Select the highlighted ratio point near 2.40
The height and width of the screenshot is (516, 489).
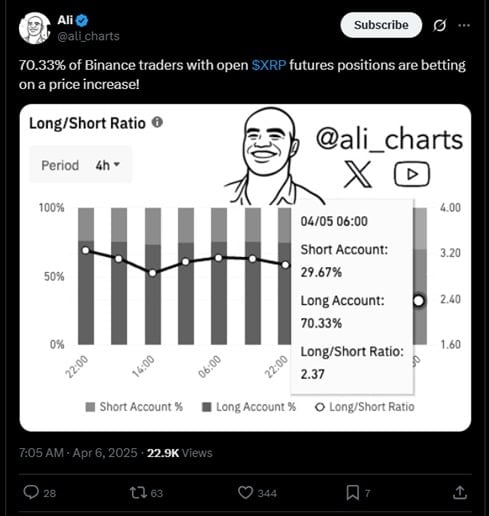coord(419,301)
